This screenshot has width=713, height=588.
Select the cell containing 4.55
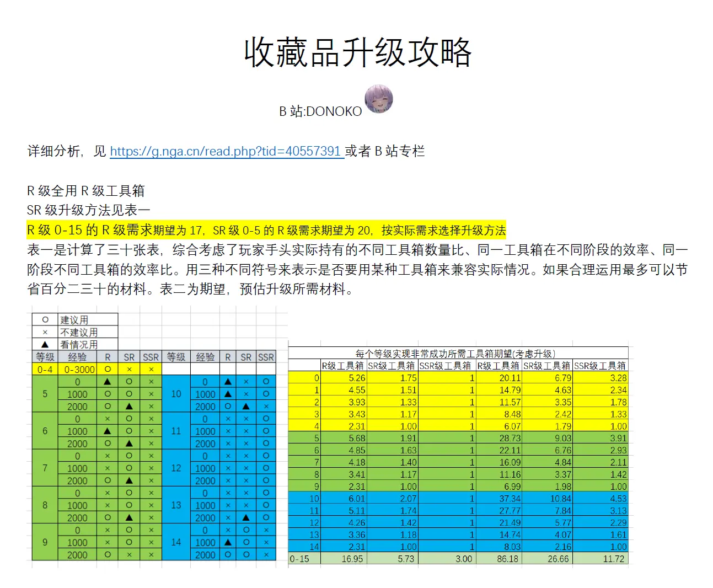(344, 390)
